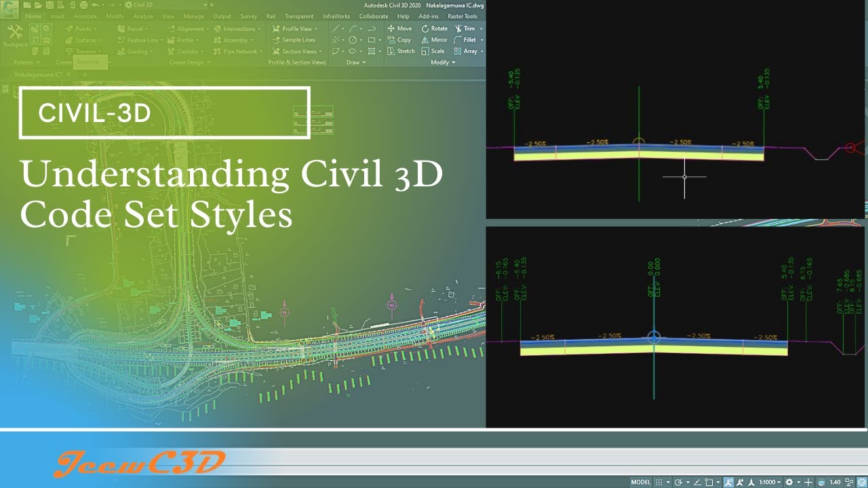Open the Annotate ribbon tab

click(x=85, y=16)
